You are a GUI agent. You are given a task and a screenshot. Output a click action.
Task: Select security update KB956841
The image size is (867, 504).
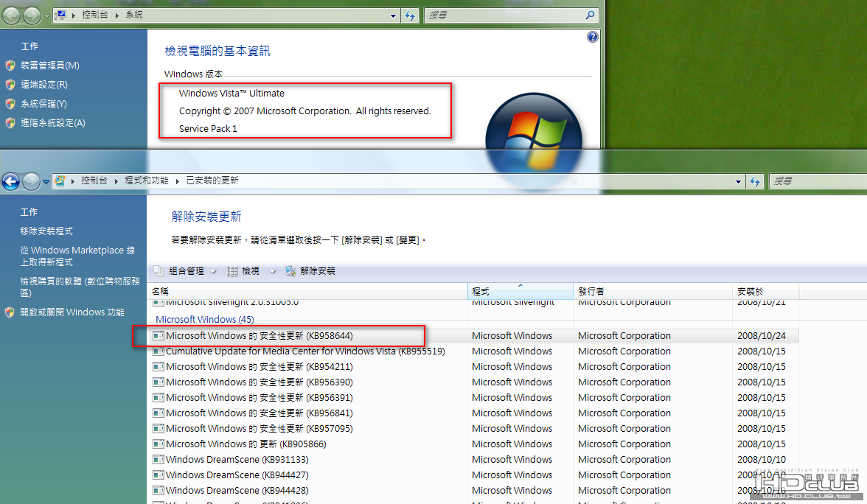(473, 413)
